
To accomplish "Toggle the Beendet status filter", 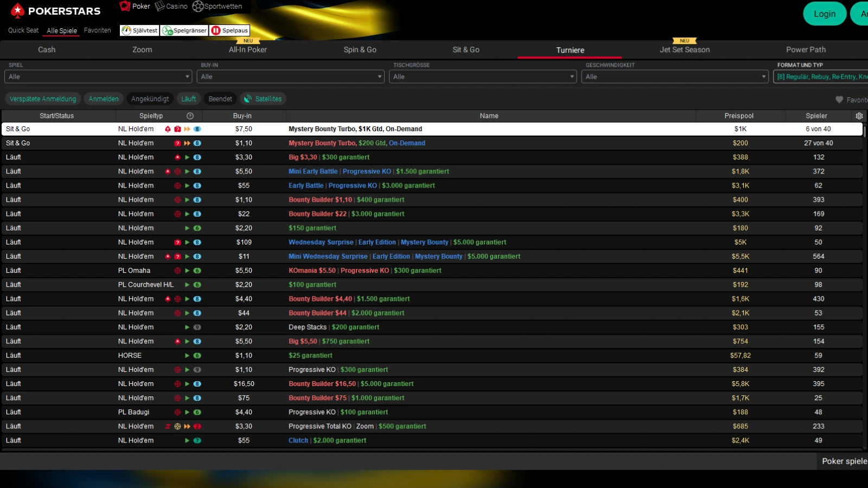I will point(220,99).
